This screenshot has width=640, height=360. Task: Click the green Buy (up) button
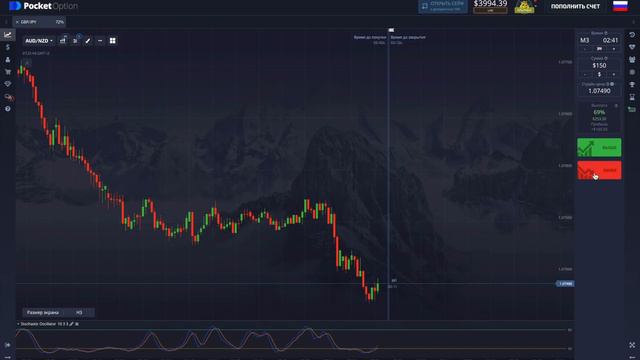(599, 147)
